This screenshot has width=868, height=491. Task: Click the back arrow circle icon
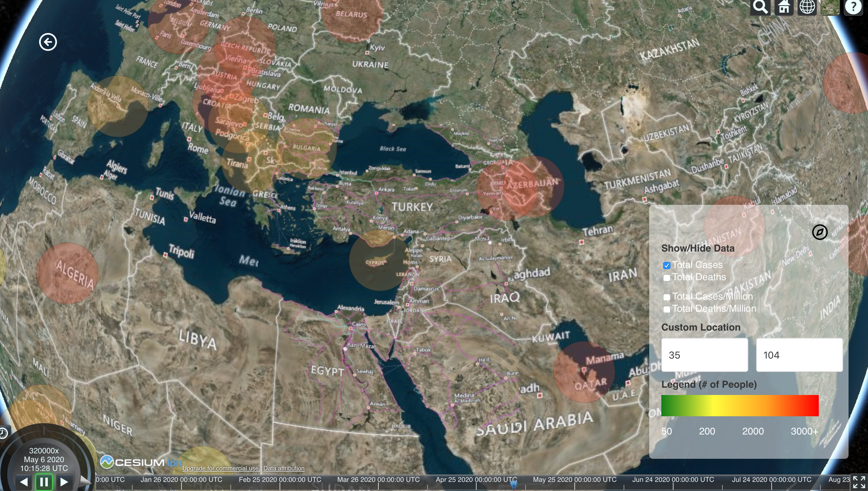pyautogui.click(x=48, y=42)
